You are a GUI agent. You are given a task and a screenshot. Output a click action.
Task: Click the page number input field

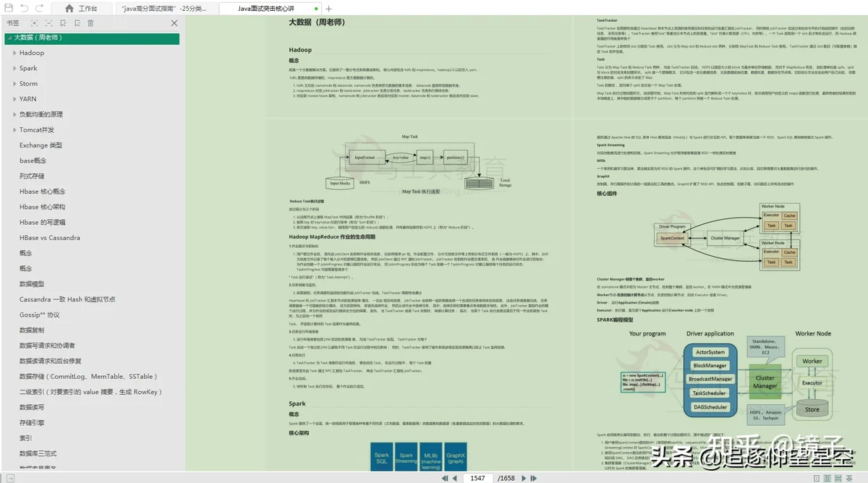[x=477, y=478]
